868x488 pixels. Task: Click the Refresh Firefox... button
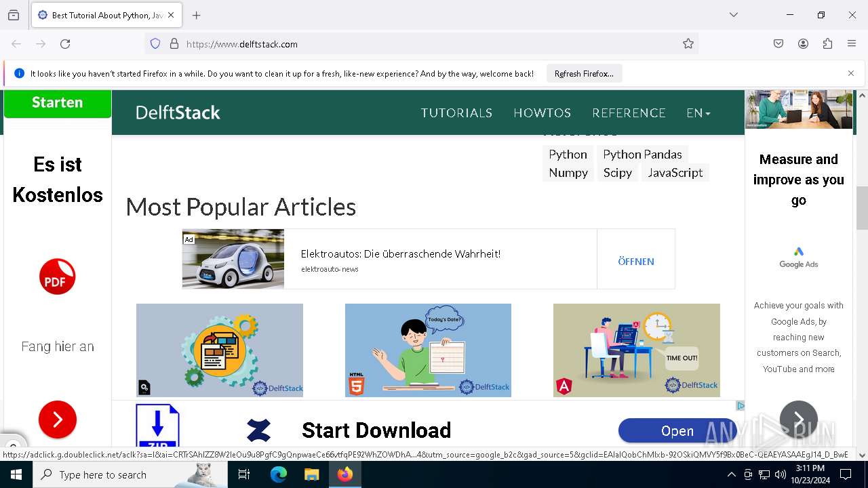(584, 73)
